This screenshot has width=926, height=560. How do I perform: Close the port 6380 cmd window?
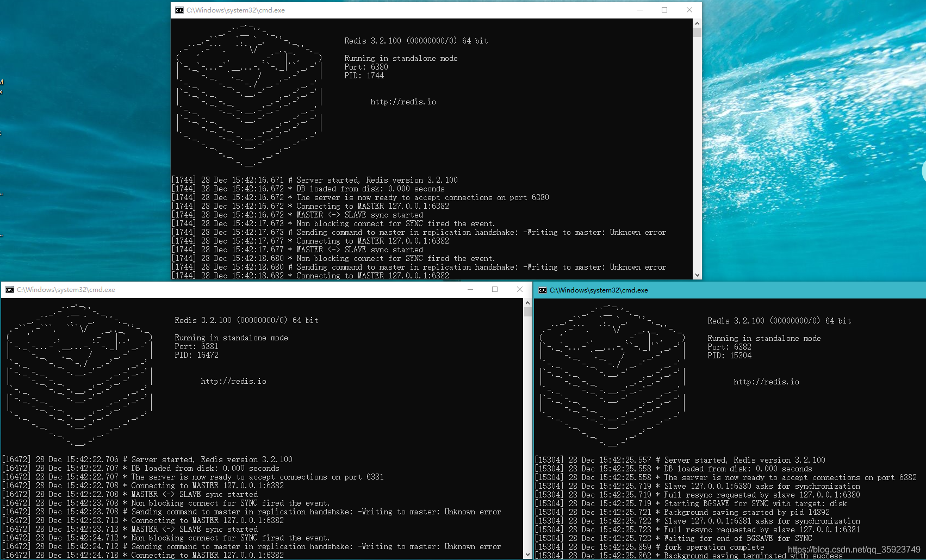[x=689, y=10]
